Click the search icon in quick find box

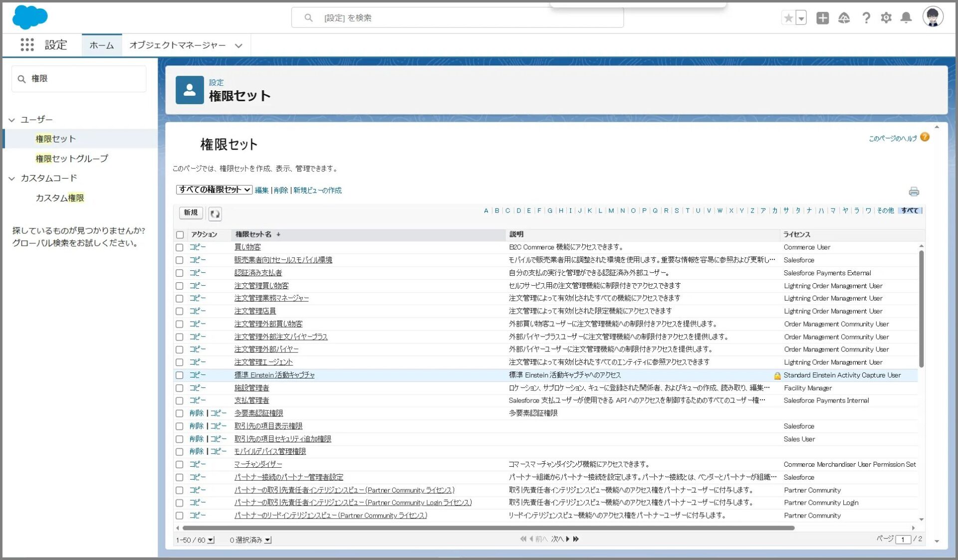click(21, 79)
